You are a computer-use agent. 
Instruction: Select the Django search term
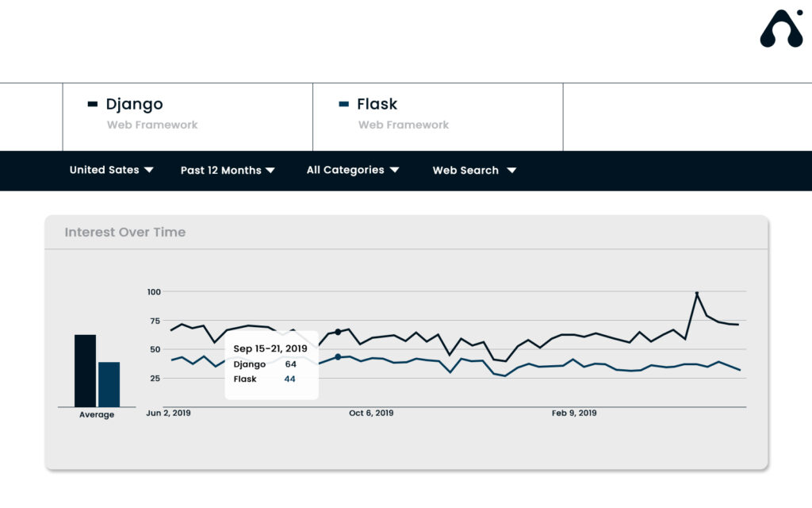134,104
